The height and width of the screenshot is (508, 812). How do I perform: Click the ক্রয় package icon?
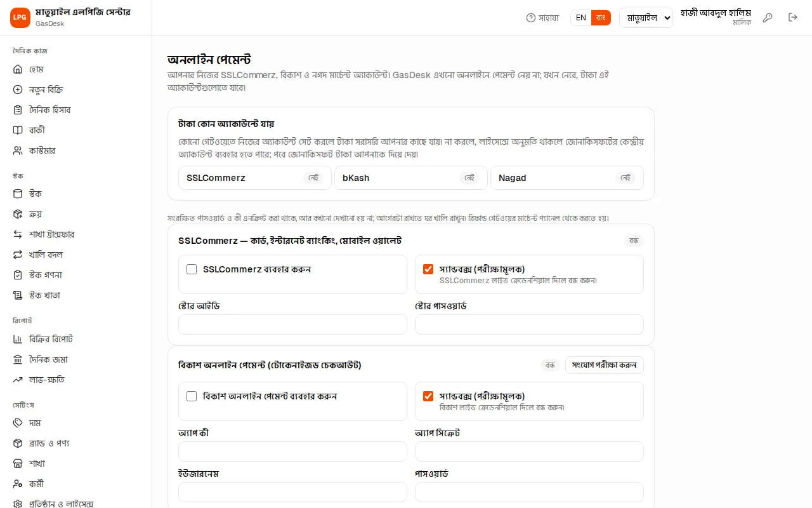coord(18,214)
